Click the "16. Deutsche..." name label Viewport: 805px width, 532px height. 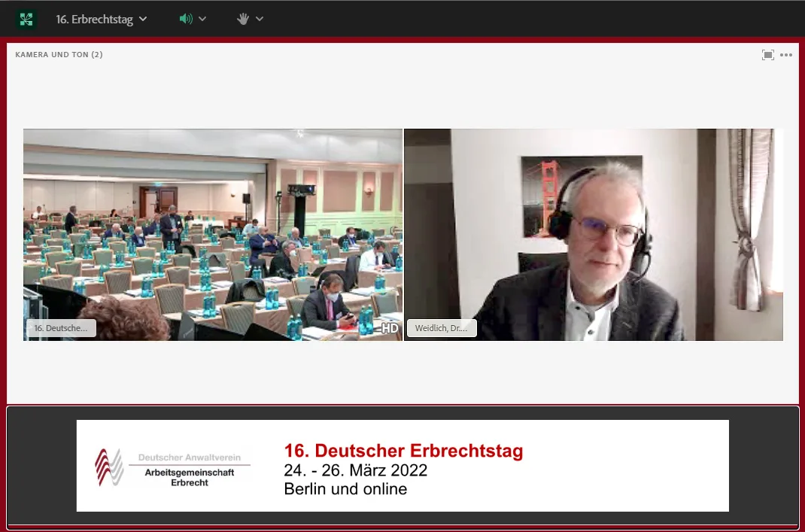(61, 328)
